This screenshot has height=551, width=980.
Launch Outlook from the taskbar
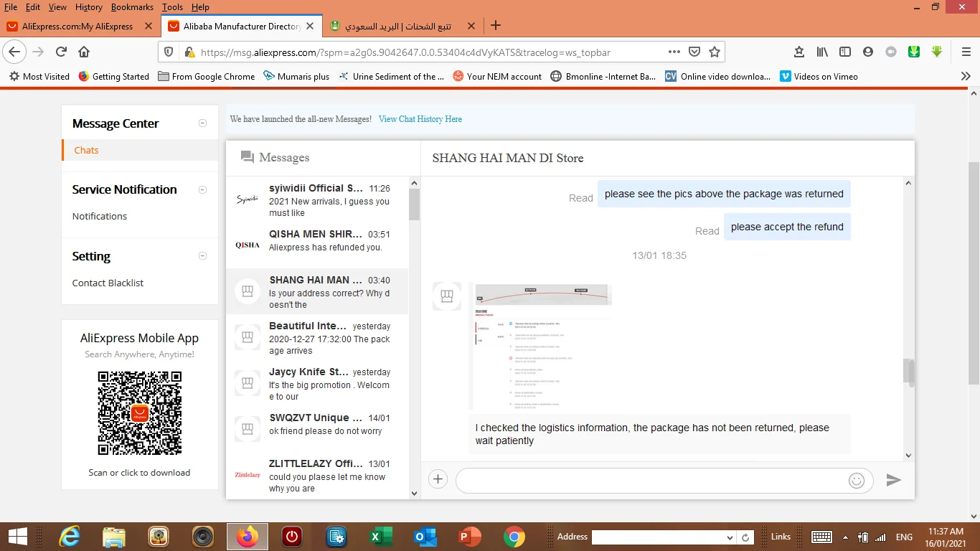point(425,537)
